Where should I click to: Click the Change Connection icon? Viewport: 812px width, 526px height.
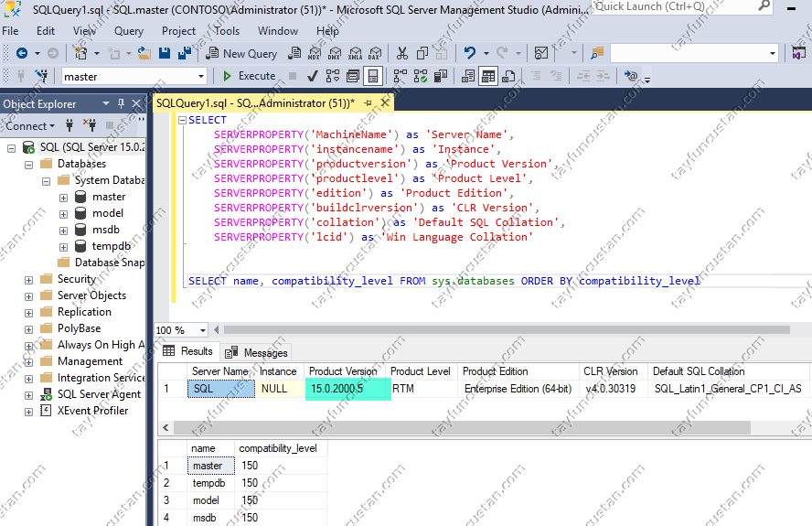(x=41, y=76)
